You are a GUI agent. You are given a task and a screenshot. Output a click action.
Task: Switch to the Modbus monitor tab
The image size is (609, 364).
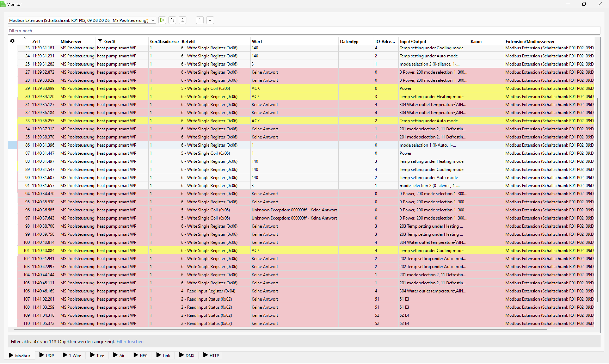(20, 355)
